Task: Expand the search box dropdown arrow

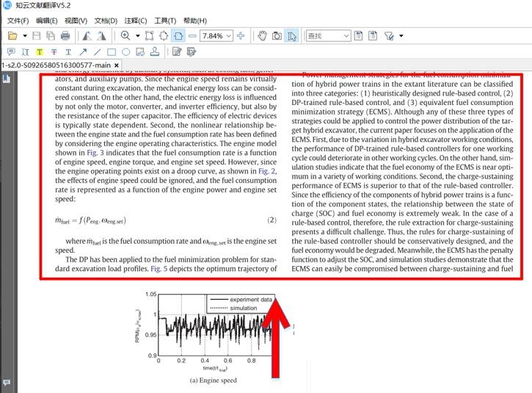Action: [x=346, y=36]
